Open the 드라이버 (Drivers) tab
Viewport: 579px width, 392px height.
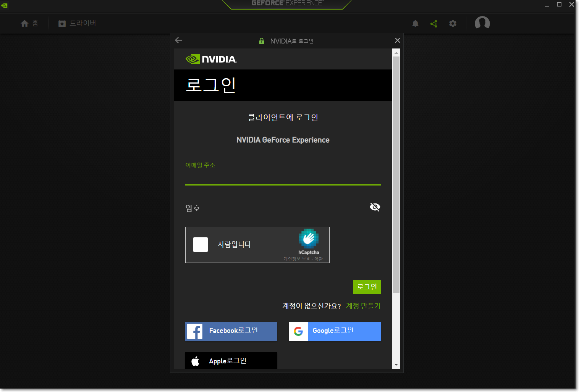pyautogui.click(x=77, y=23)
